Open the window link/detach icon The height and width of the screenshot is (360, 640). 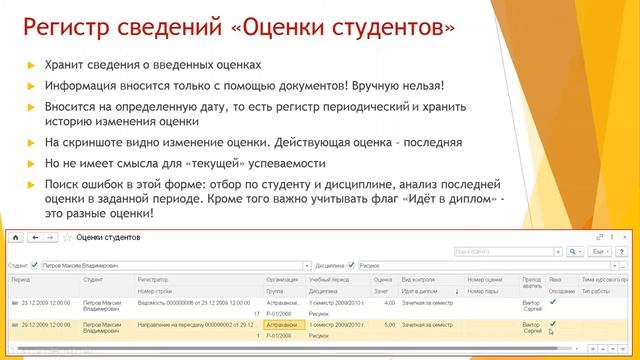pos(599,237)
